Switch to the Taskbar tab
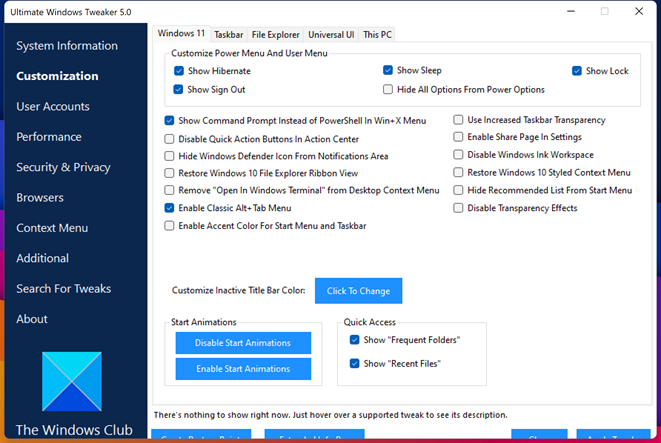The width and height of the screenshot is (661, 443). pyautogui.click(x=228, y=35)
